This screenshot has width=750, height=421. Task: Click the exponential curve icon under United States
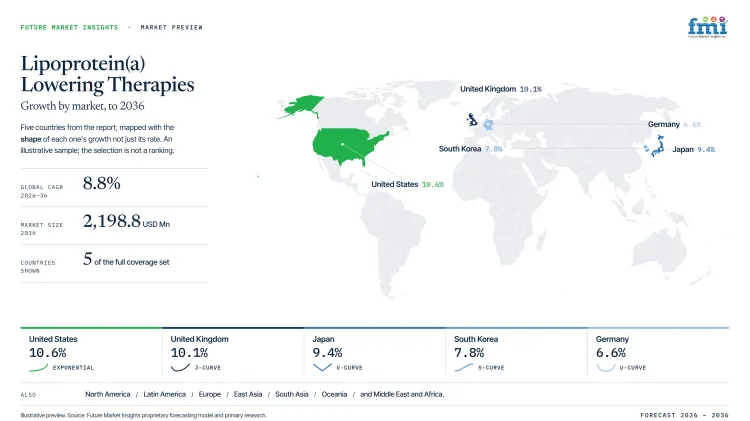coord(39,367)
